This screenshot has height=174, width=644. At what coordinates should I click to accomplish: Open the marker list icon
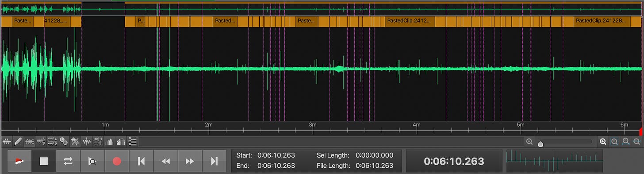click(132, 142)
